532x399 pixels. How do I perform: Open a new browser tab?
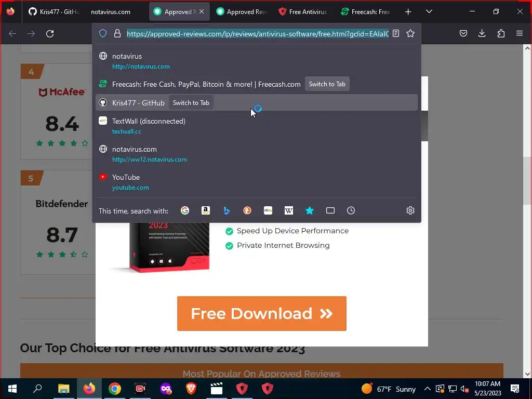pyautogui.click(x=408, y=12)
